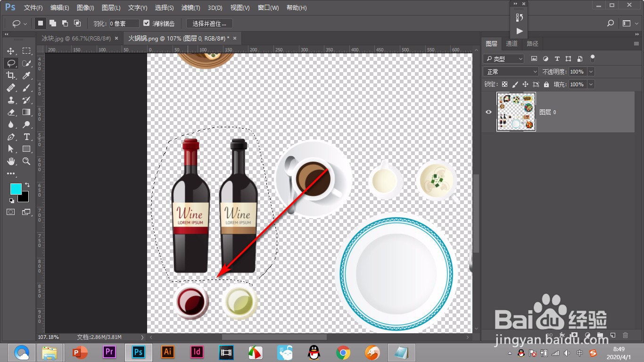
Task: Select the Pen tool
Action: 11,137
